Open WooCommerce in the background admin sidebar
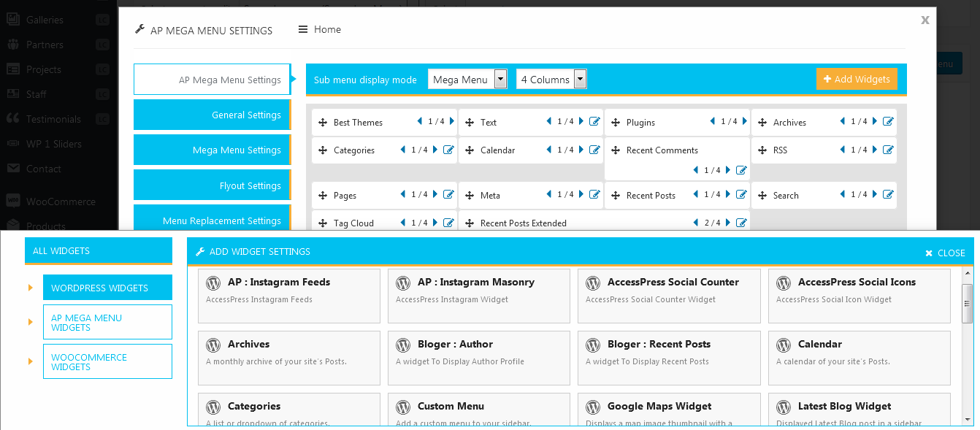 [61, 201]
